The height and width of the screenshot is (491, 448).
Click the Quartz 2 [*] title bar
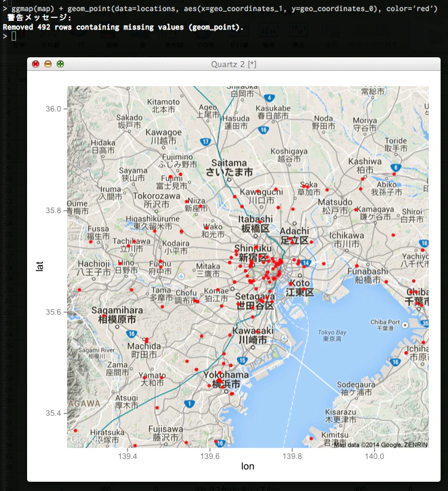click(x=234, y=64)
